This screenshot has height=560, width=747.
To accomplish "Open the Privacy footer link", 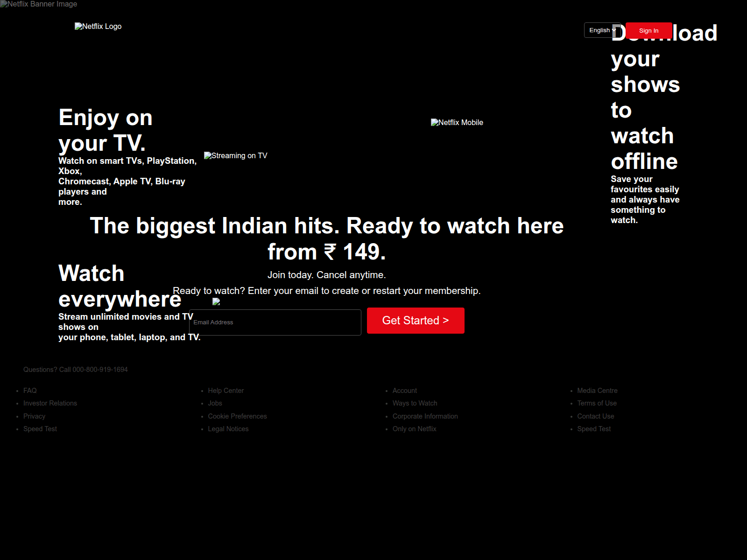I will (x=34, y=416).
